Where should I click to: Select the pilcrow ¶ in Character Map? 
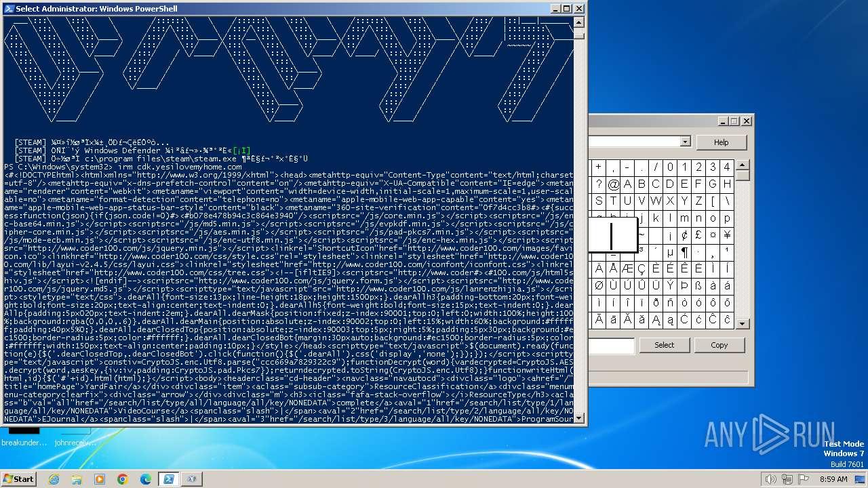[x=684, y=252]
